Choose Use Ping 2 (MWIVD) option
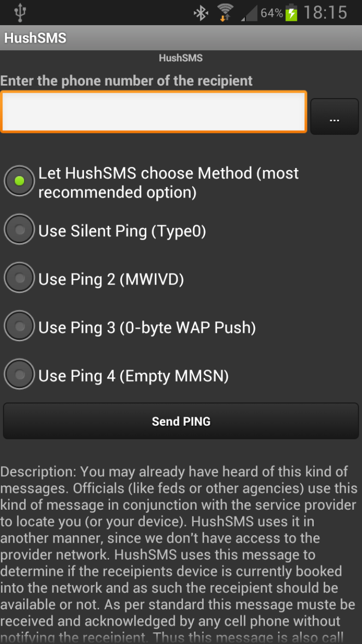The width and height of the screenshot is (362, 644). point(20,278)
